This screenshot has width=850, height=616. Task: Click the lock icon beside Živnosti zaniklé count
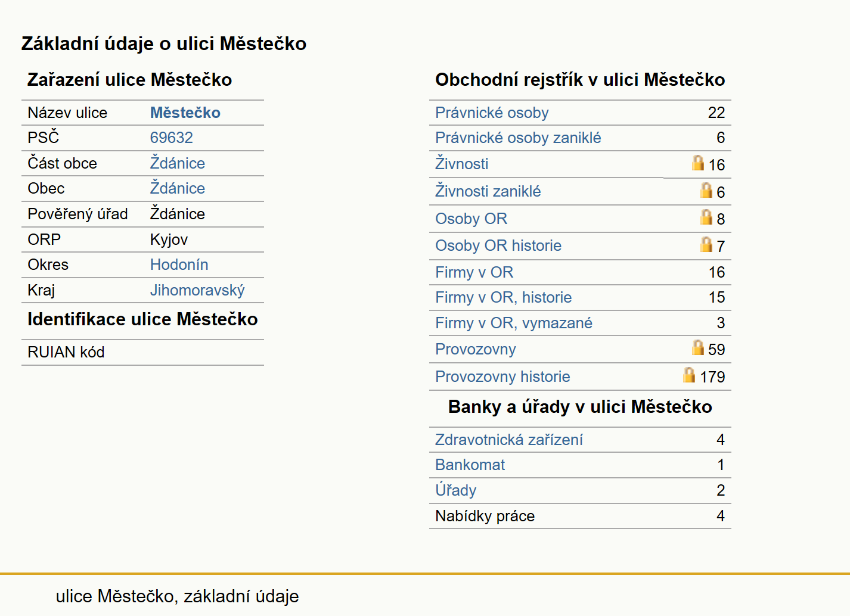pos(706,190)
